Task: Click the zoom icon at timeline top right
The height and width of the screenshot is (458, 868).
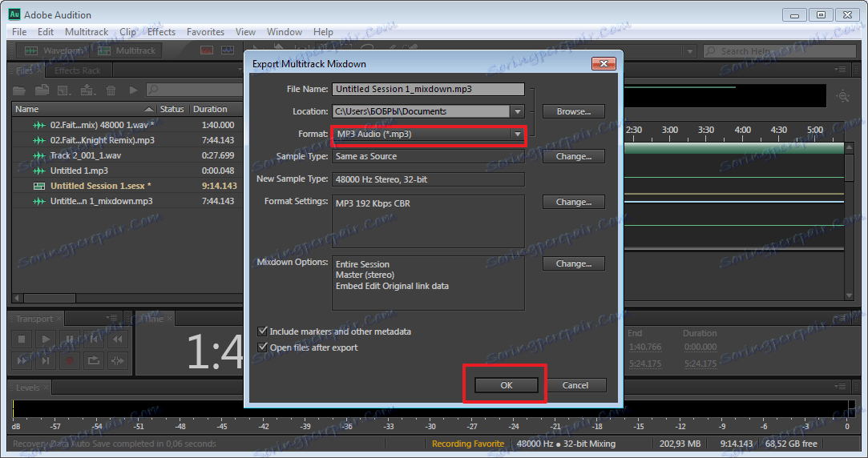Action: (x=843, y=96)
